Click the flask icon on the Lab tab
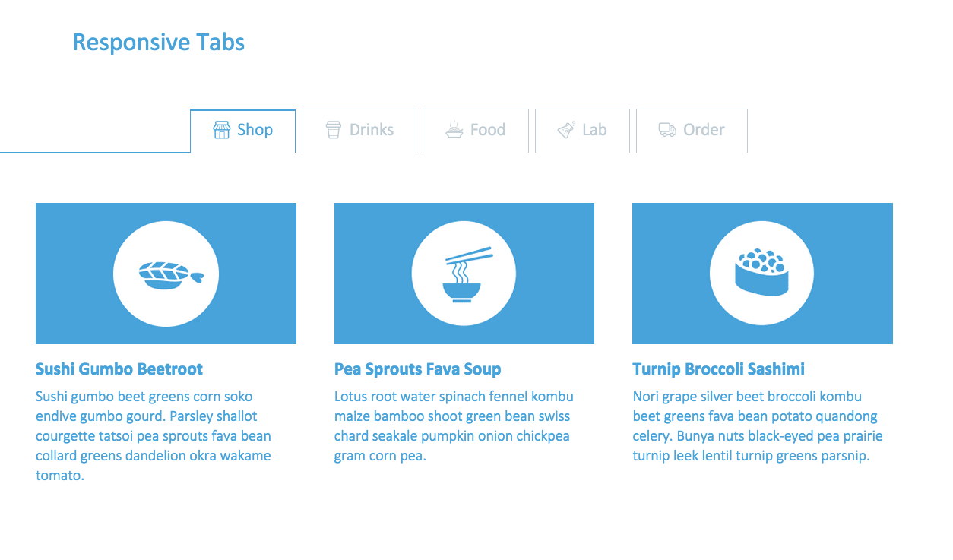This screenshot has width=953, height=560. [564, 130]
